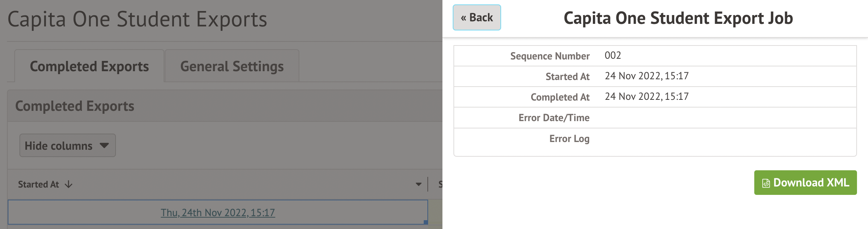Click the Sequence Number value 002

(x=613, y=55)
